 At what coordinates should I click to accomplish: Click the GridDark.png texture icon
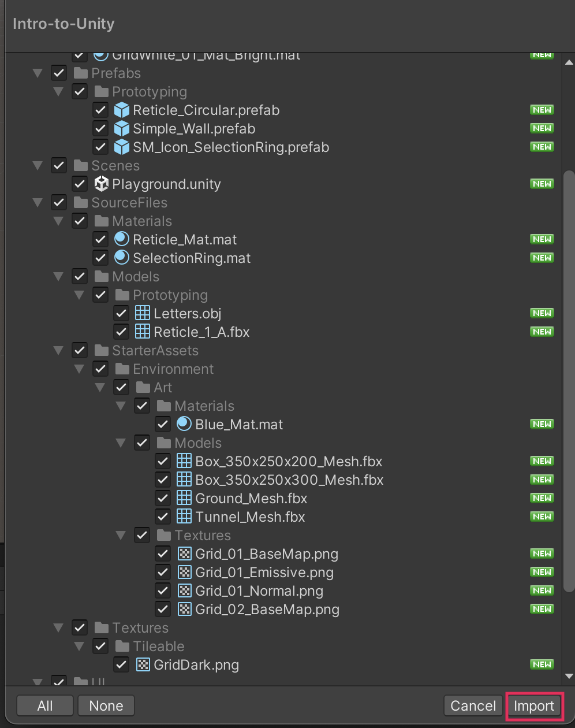[142, 664]
